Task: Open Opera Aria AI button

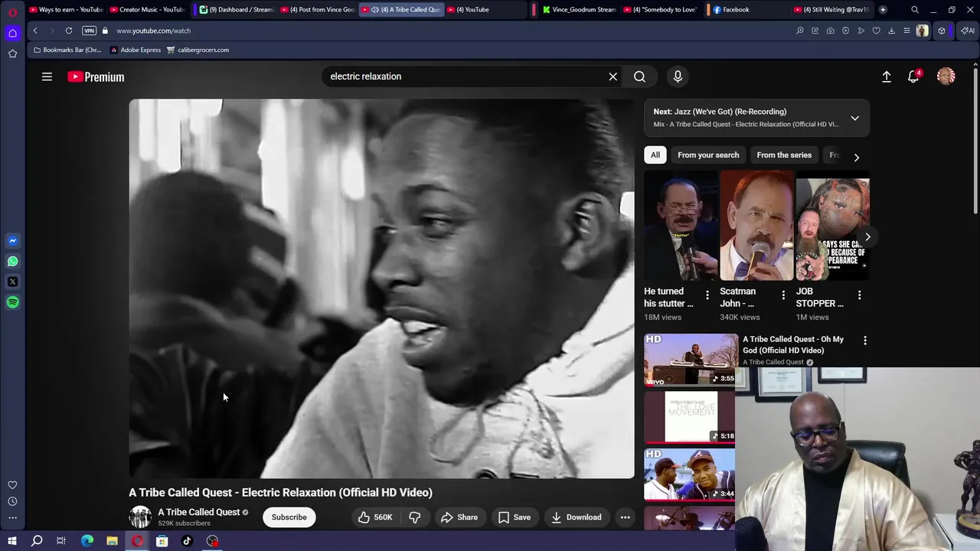Action: pos(969,31)
